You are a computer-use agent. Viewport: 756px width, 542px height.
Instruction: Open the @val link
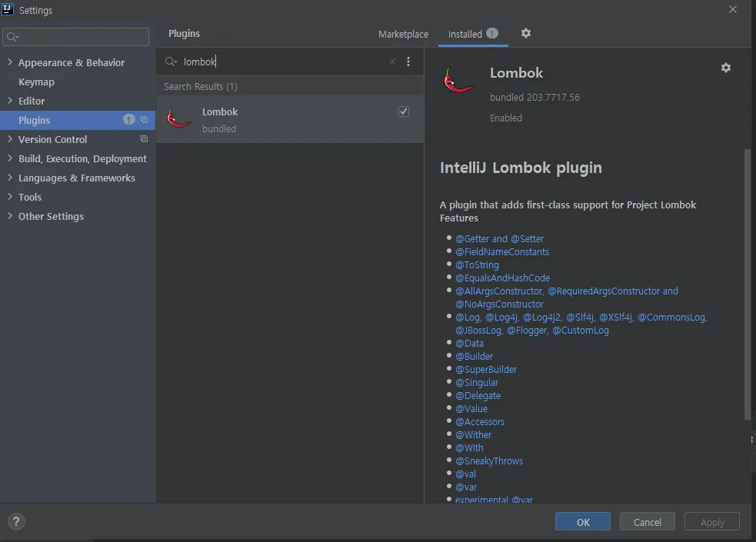pos(465,474)
